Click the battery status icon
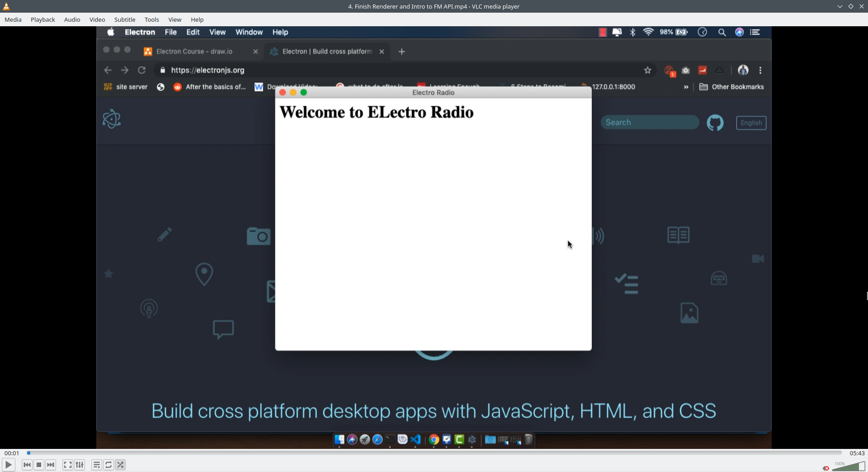This screenshot has width=868, height=472. (x=682, y=32)
